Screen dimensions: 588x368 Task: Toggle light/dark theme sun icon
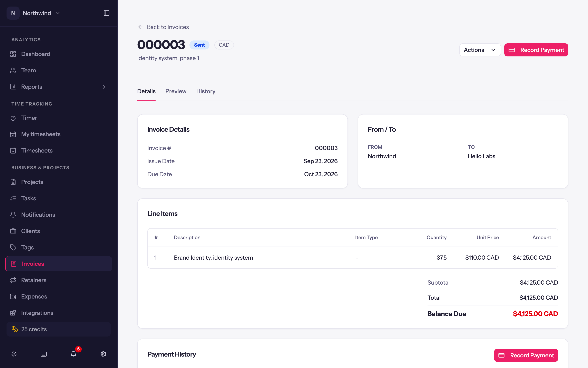tap(14, 354)
